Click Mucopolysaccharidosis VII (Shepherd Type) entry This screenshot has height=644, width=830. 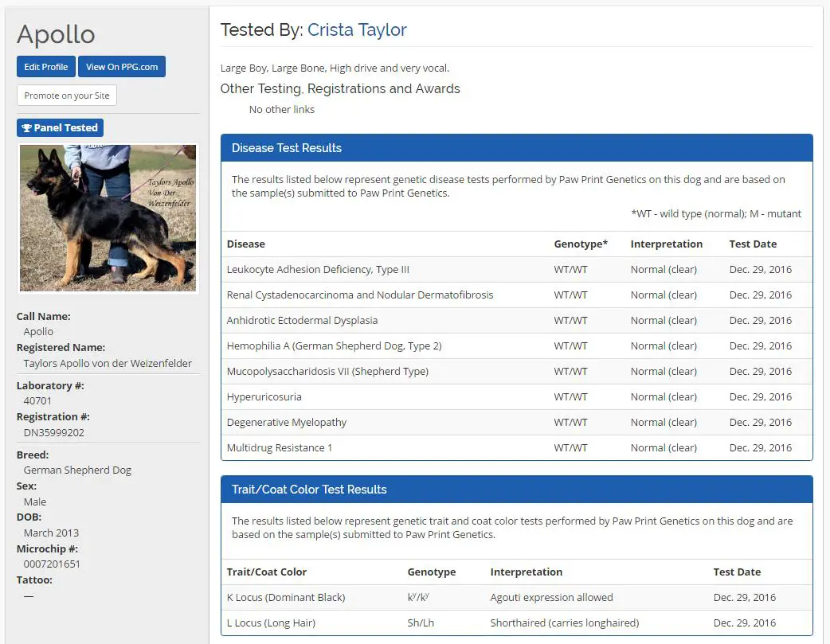click(x=327, y=371)
